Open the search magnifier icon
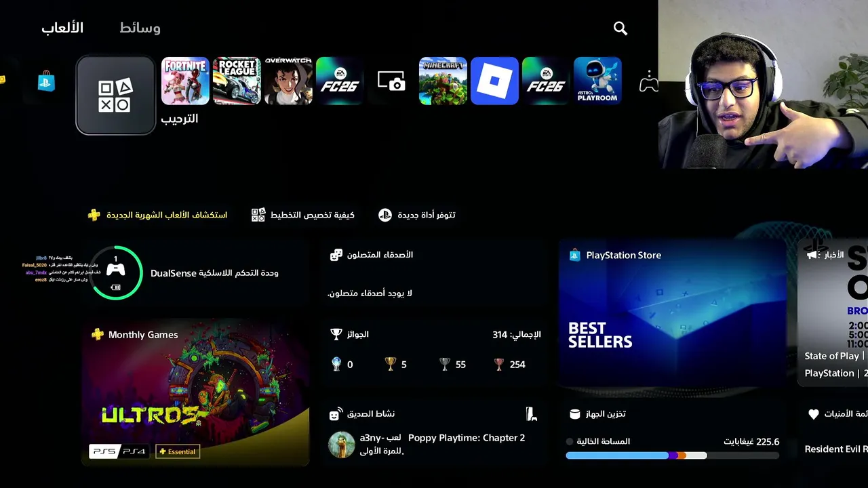Image resolution: width=868 pixels, height=488 pixels. (620, 28)
